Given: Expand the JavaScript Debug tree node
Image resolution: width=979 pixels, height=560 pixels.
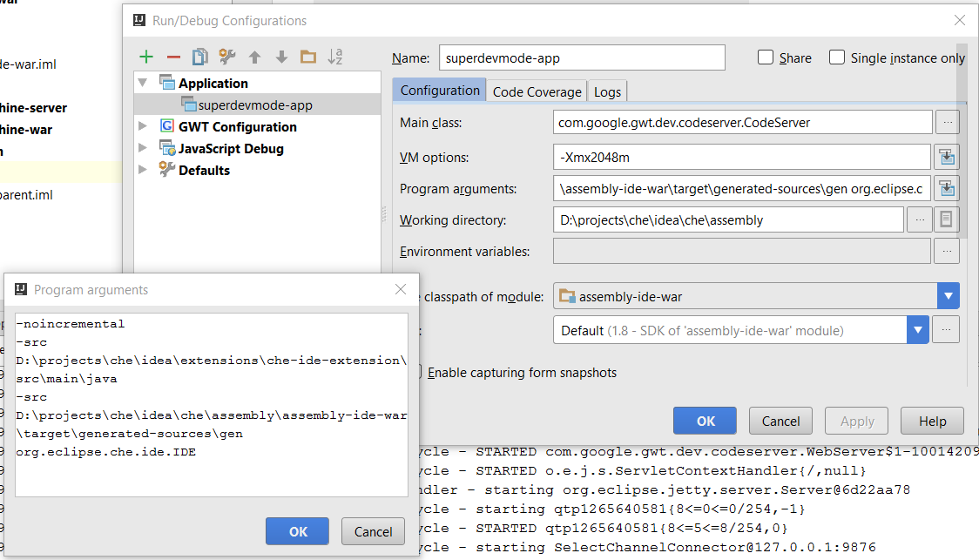Looking at the screenshot, I should coord(142,148).
